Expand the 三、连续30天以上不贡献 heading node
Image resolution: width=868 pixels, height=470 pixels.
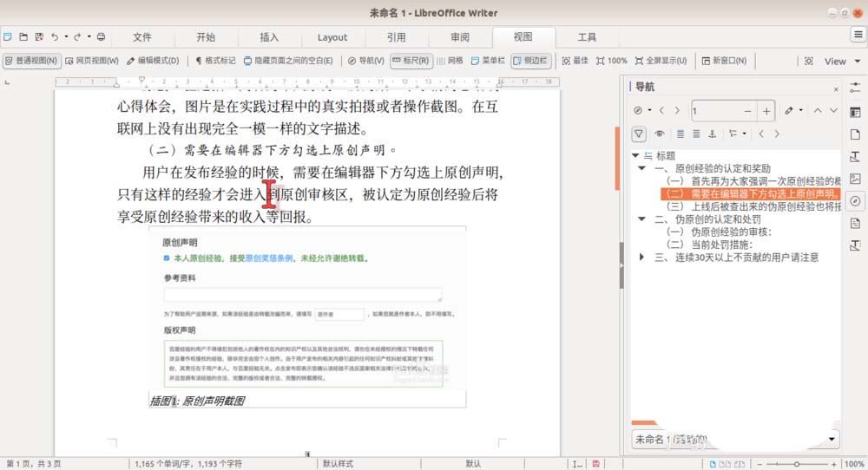(641, 258)
